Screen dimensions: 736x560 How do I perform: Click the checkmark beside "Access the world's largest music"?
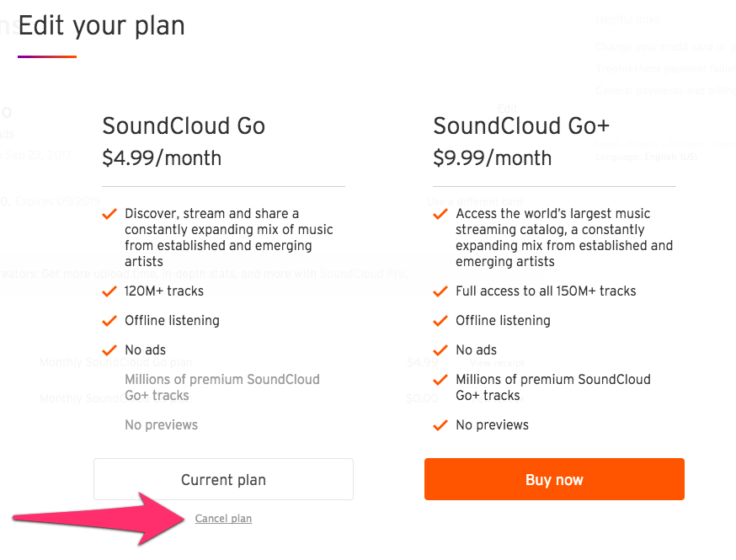[440, 213]
